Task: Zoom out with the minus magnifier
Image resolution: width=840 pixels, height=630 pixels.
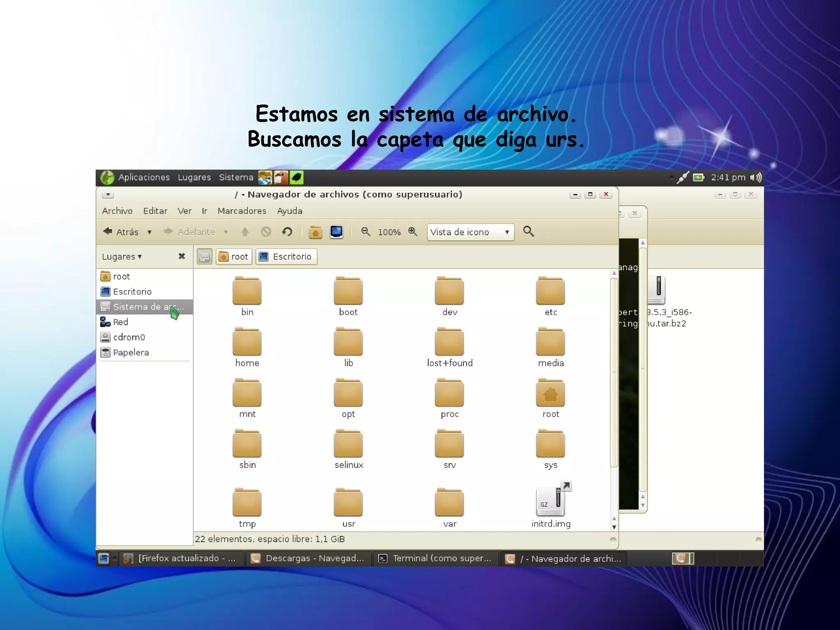Action: coord(365,232)
